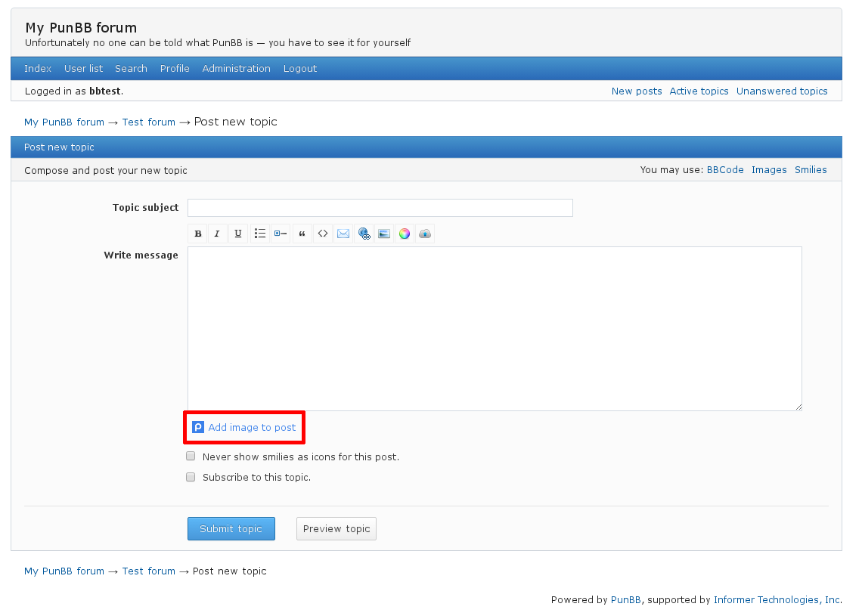The width and height of the screenshot is (862, 616).
Task: Insert an email link via envelope icon
Action: pos(343,234)
